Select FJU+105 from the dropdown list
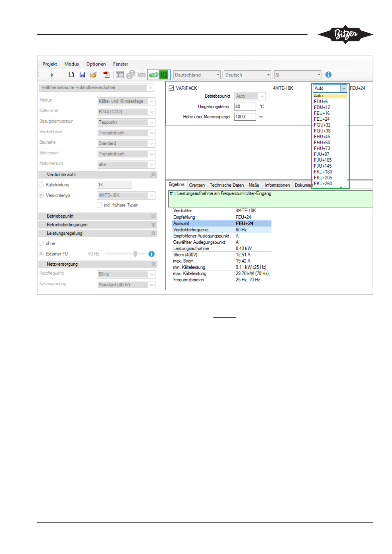 [330, 160]
